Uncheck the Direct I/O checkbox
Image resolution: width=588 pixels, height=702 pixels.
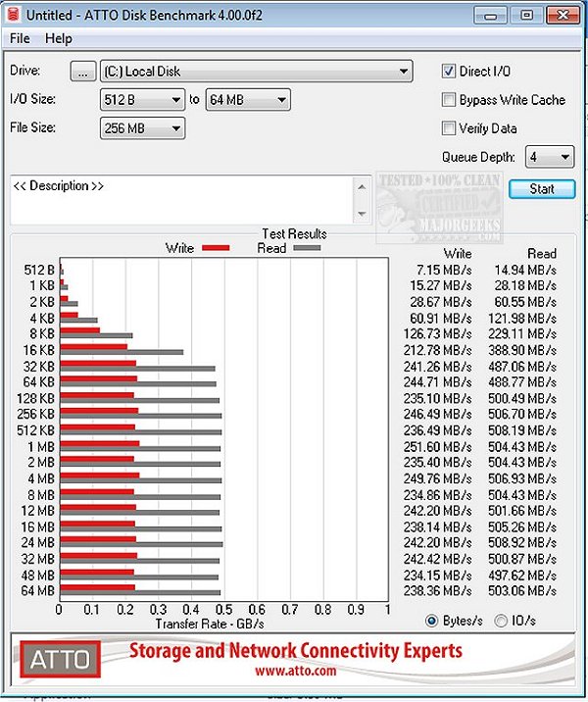point(449,71)
